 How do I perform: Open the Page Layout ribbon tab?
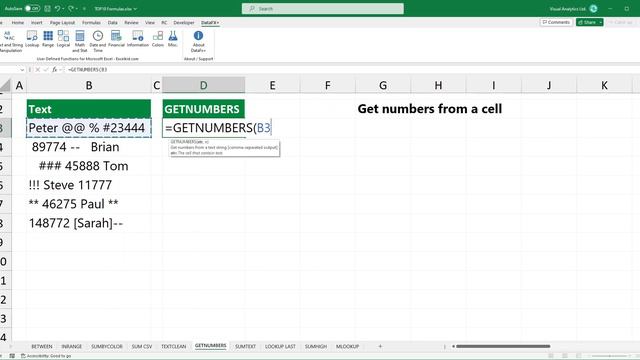coord(62,23)
